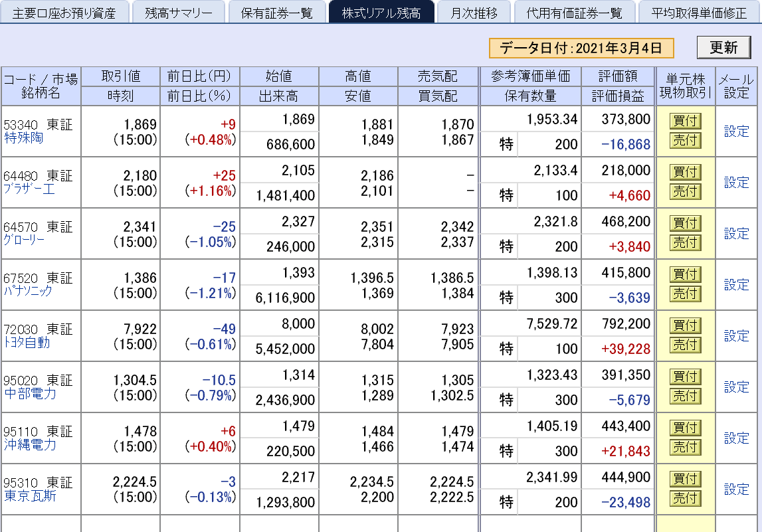Click 買付 for 中部電力

[x=685, y=376]
